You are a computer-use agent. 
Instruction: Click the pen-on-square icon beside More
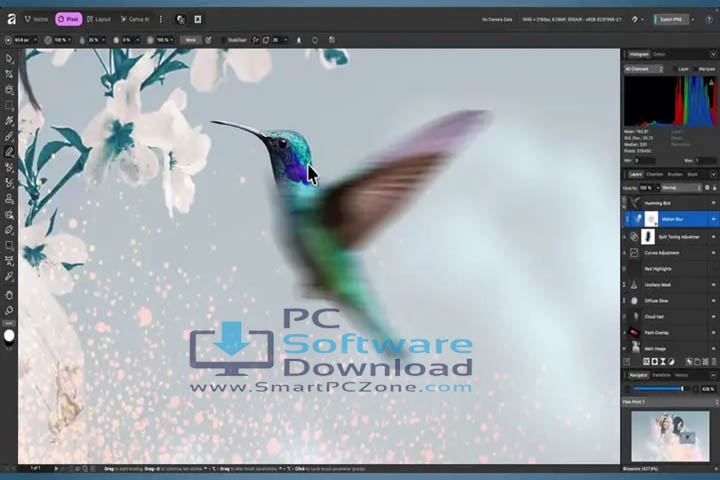pos(208,40)
